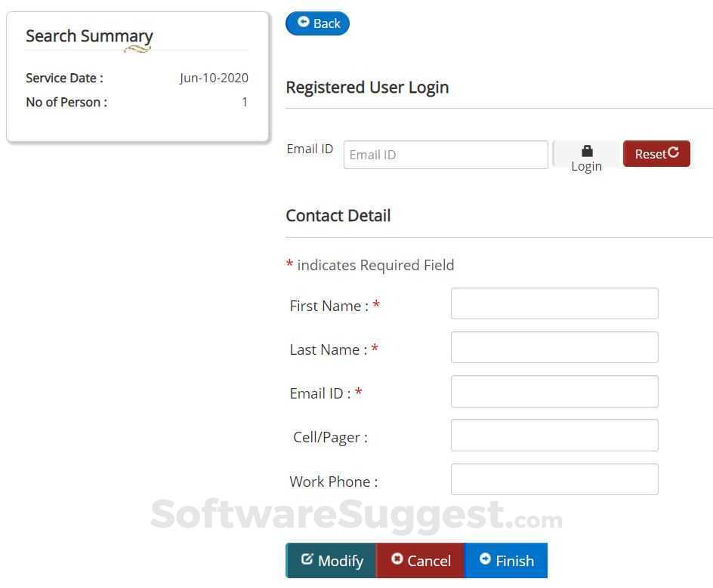Focus the Cell/Pager input field
The width and height of the screenshot is (713, 588).
(554, 435)
